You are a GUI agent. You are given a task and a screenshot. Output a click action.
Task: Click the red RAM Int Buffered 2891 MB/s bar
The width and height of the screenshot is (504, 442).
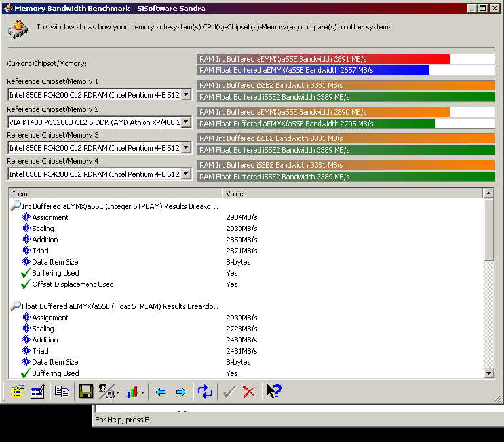coord(346,59)
